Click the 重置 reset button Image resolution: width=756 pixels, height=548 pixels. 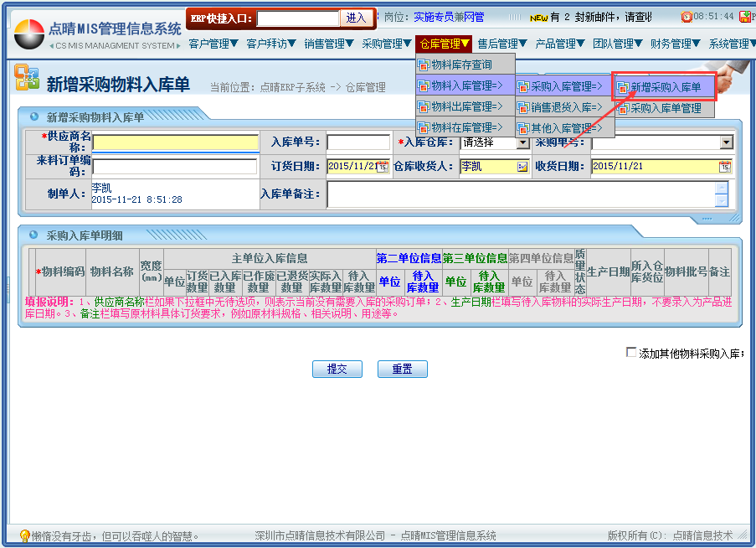pyautogui.click(x=402, y=369)
